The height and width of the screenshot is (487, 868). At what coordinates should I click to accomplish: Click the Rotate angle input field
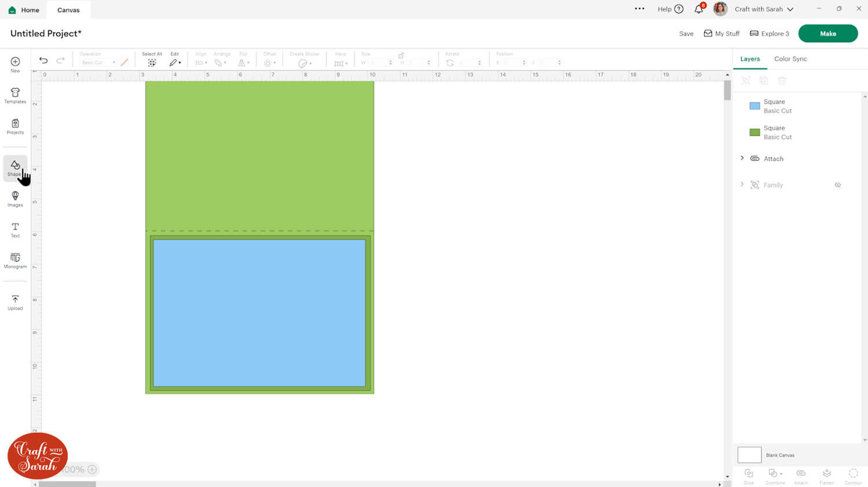click(469, 63)
